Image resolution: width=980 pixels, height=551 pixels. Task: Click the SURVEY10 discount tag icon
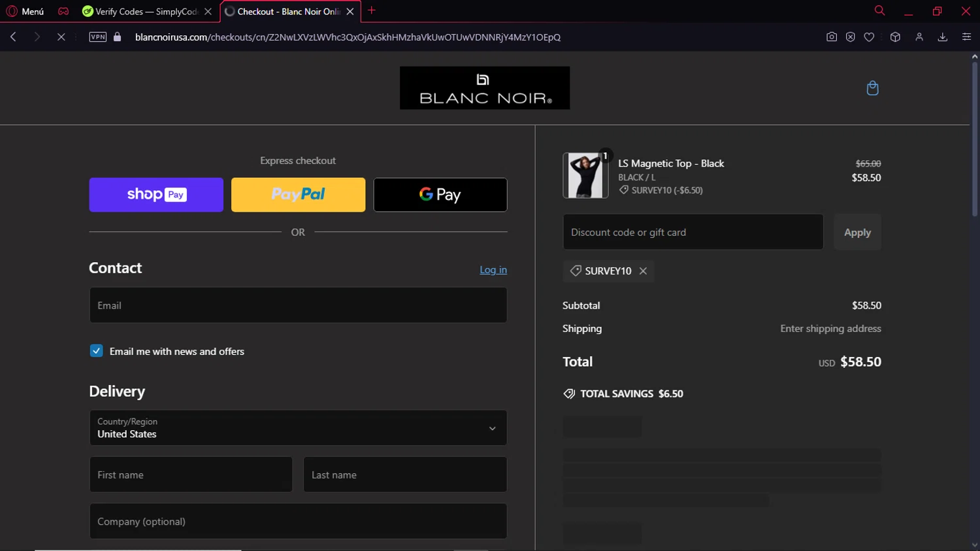pos(576,271)
